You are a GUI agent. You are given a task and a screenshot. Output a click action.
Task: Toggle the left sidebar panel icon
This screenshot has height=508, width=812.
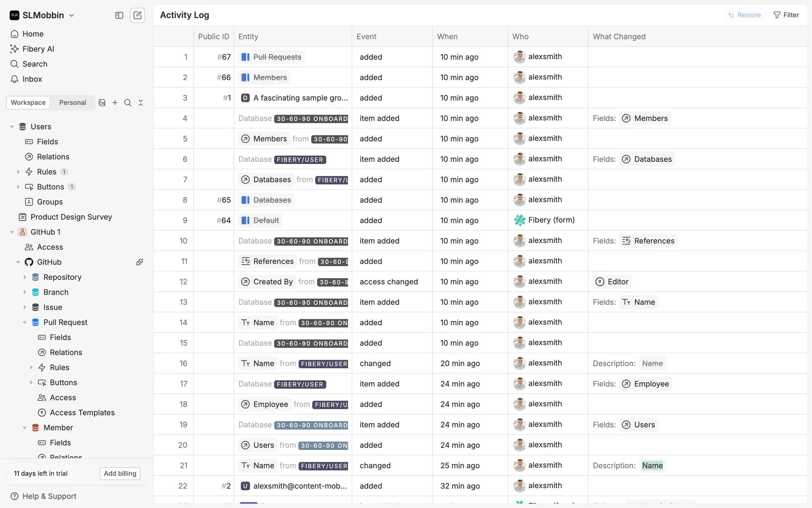coord(119,15)
